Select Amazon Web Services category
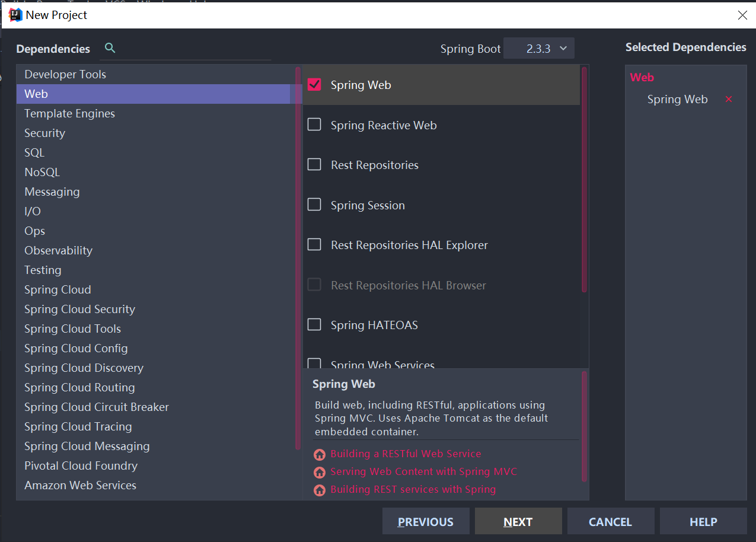Image resolution: width=756 pixels, height=542 pixels. click(x=156, y=485)
